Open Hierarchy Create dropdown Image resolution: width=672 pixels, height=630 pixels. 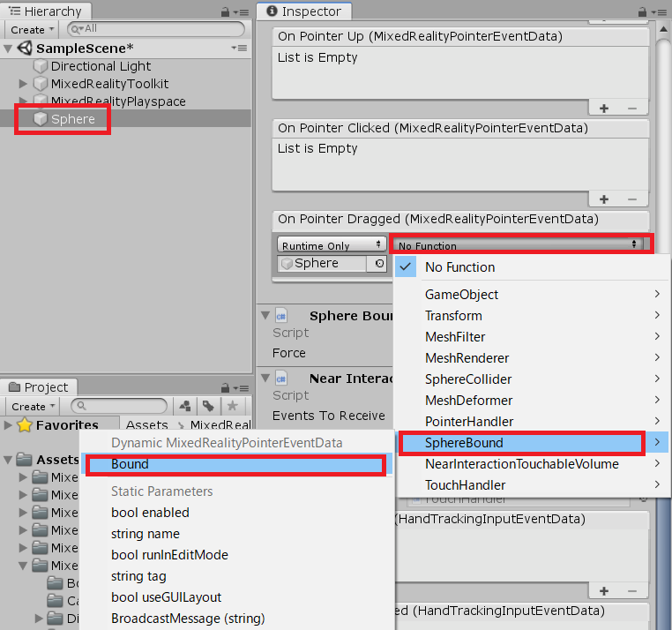(x=32, y=30)
